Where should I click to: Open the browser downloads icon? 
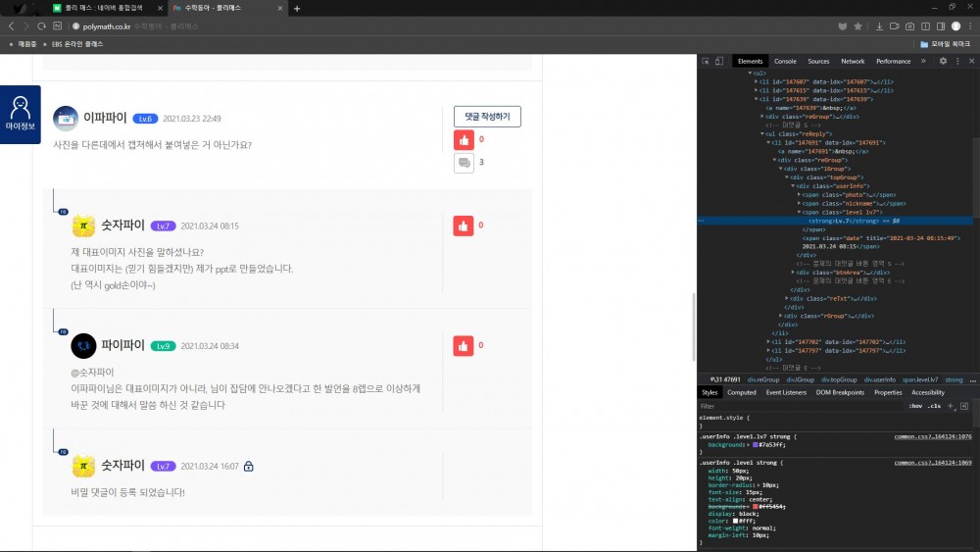coord(879,26)
